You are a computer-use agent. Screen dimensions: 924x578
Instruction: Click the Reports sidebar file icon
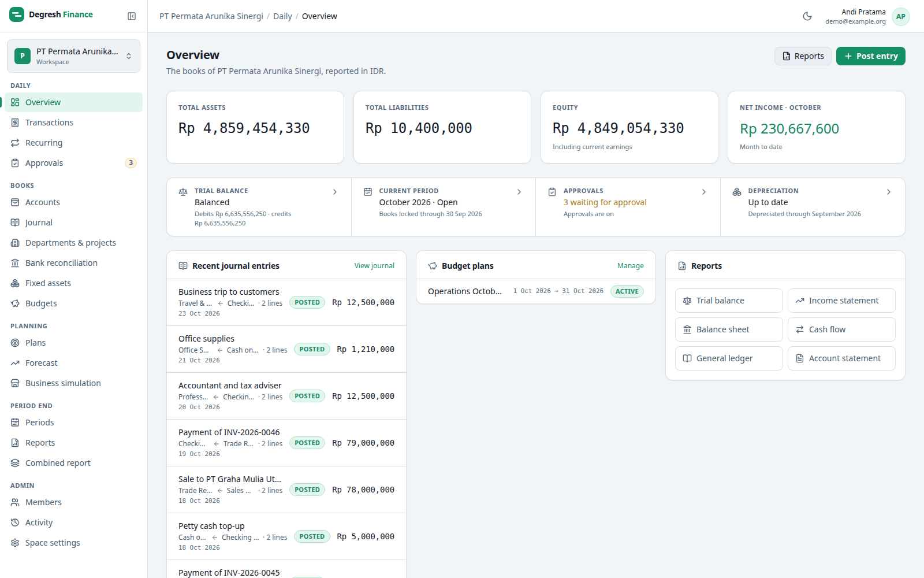(15, 443)
